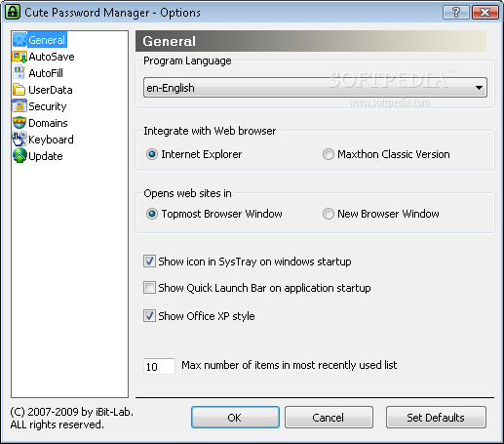
Task: Close the Options dialog window
Action: pos(485,13)
